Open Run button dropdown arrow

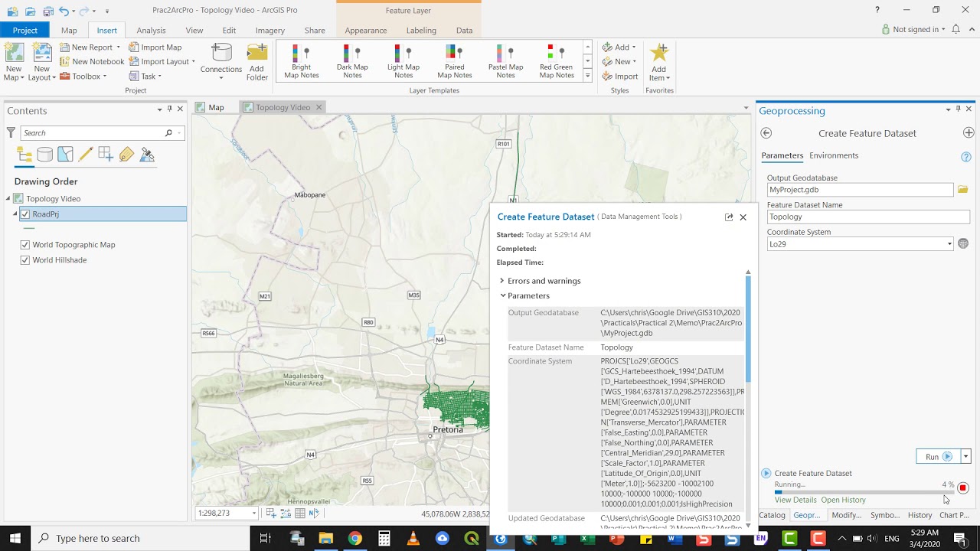(965, 457)
